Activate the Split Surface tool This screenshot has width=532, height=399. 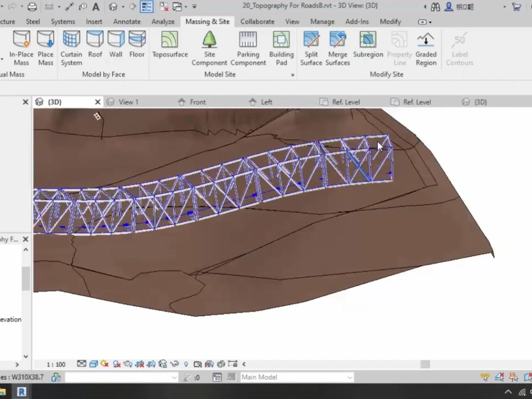311,47
